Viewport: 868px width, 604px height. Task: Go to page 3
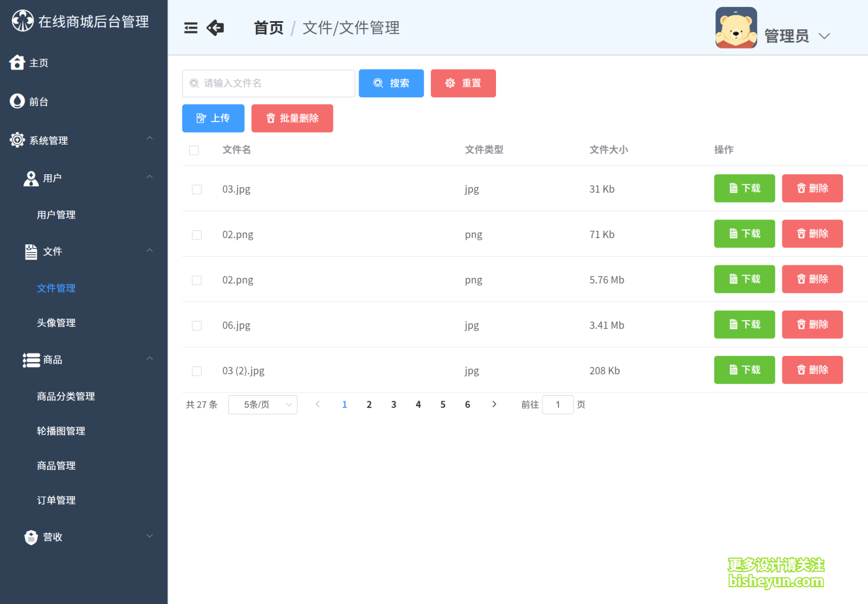(x=394, y=404)
